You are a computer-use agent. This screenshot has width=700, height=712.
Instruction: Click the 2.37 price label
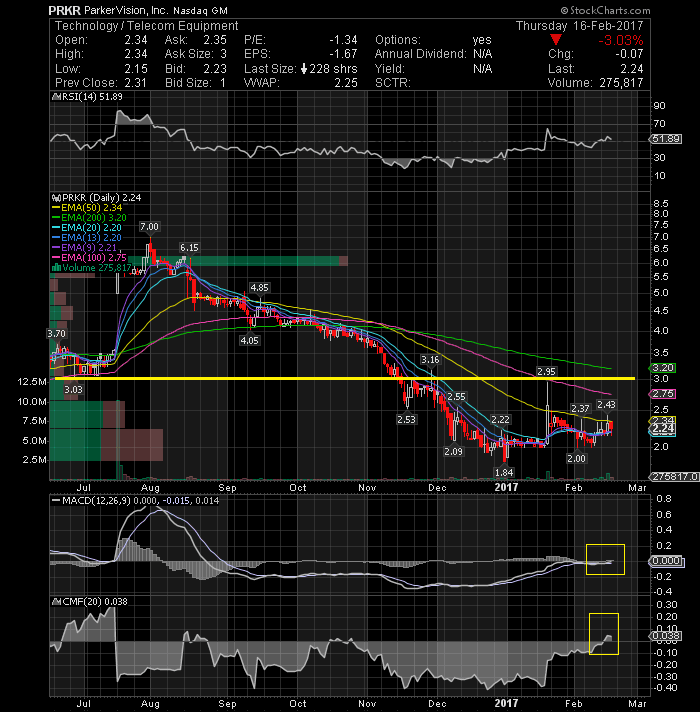click(x=580, y=409)
